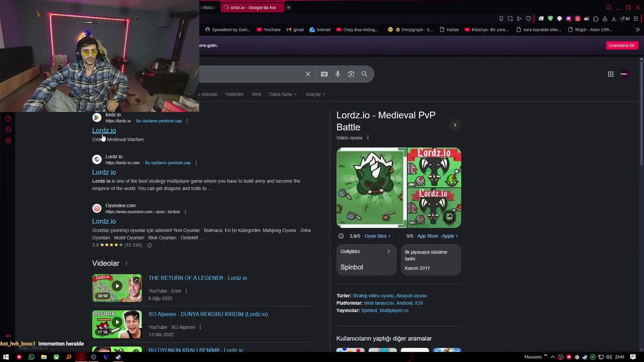Image resolution: width=644 pixels, height=362 pixels.
Task: Open YouTube bookmark in bookmarks bar
Action: pos(269,30)
